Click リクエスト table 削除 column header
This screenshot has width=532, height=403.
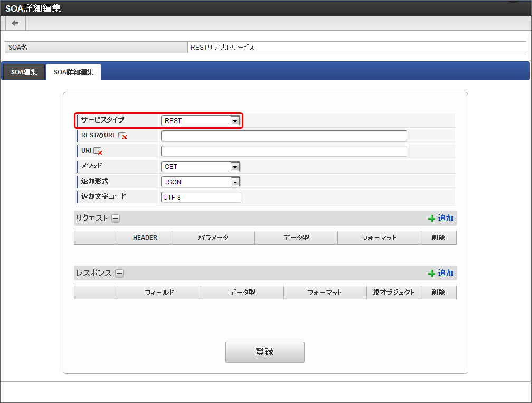pos(439,238)
